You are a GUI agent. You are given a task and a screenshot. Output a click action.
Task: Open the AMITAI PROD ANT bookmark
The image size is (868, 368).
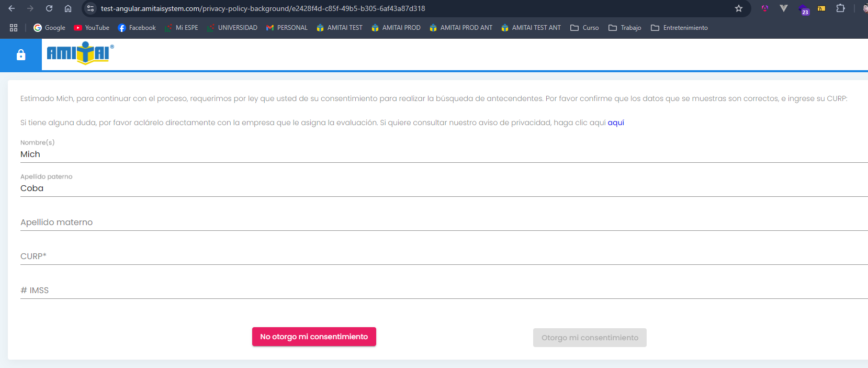(x=460, y=28)
